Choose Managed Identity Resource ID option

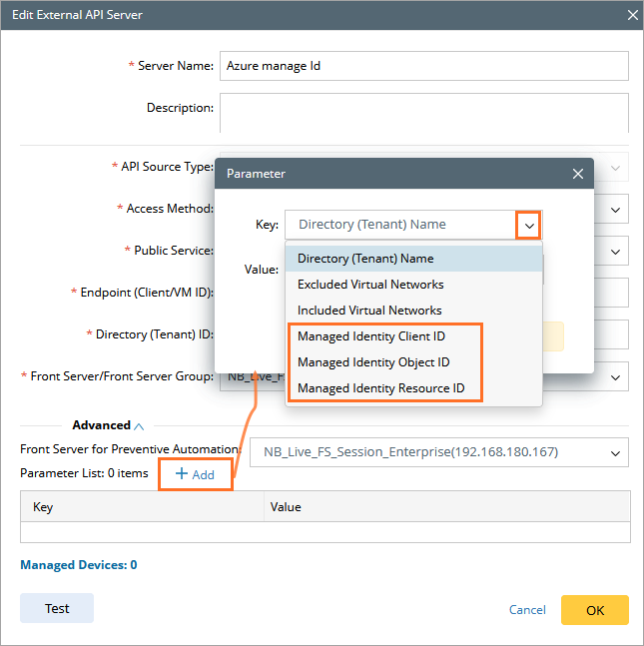coord(378,388)
